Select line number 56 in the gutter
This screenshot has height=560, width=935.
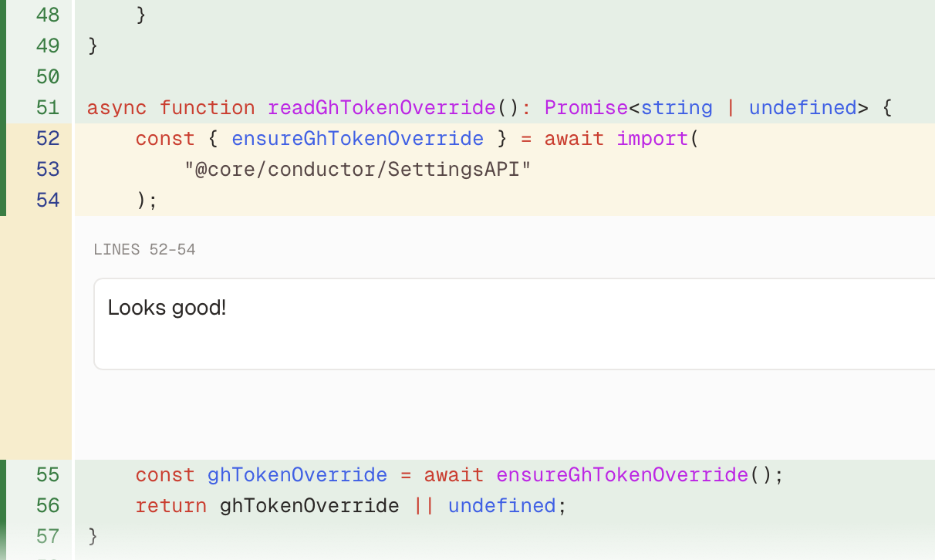coord(48,505)
